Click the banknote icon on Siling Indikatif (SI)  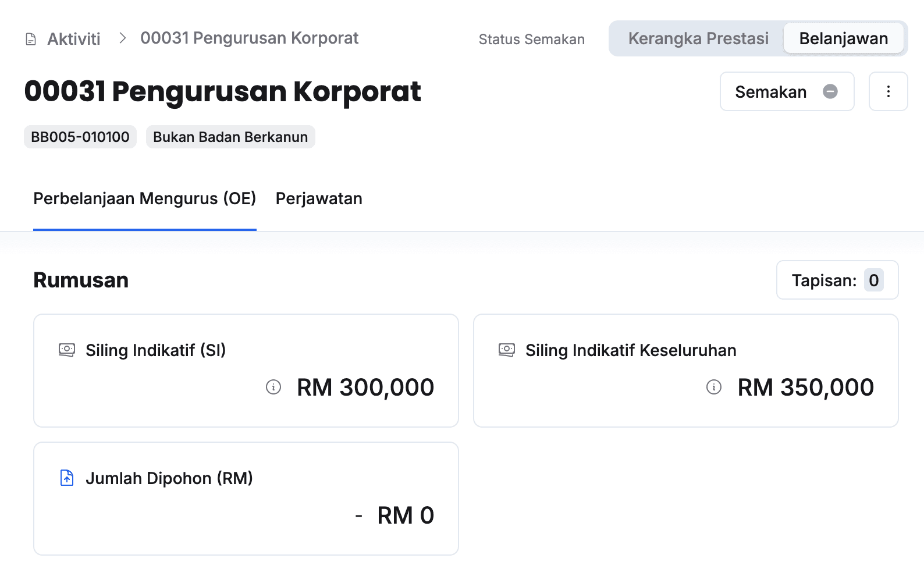pos(67,350)
